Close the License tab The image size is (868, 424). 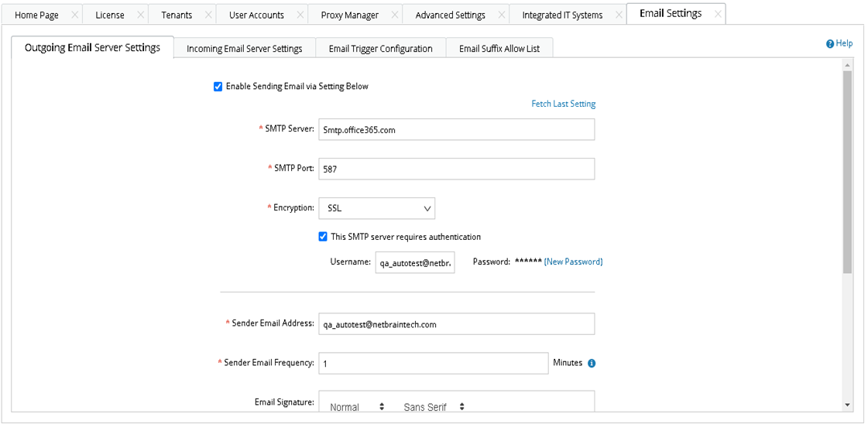[140, 15]
